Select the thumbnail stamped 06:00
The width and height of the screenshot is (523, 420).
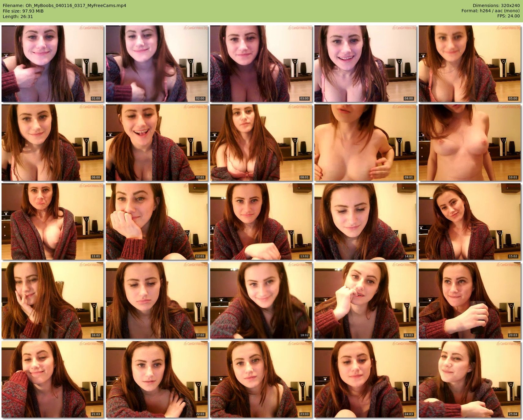click(x=53, y=143)
